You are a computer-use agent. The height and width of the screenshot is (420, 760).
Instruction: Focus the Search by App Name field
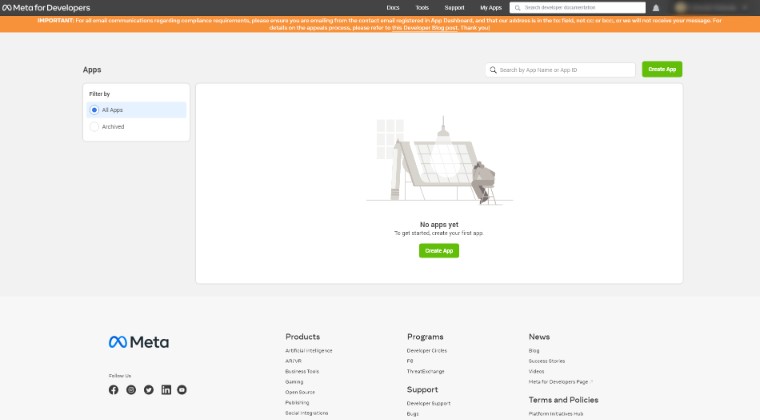[560, 70]
